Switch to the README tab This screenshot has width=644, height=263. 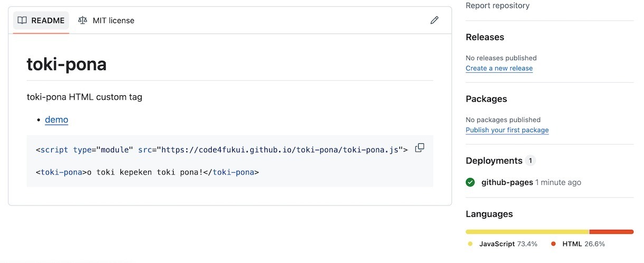coord(41,21)
